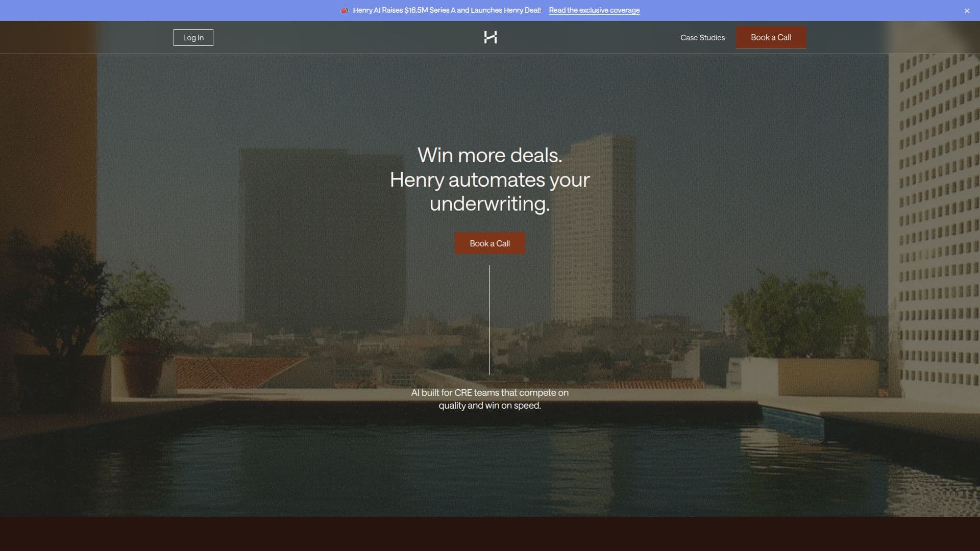This screenshot has height=551, width=980.
Task: Click the header Book a Call button
Action: [771, 37]
